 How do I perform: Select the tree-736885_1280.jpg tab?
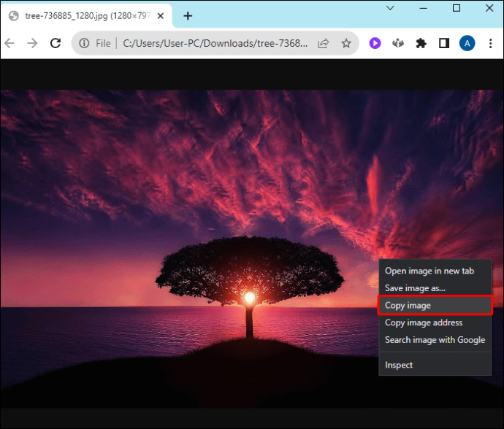click(86, 16)
